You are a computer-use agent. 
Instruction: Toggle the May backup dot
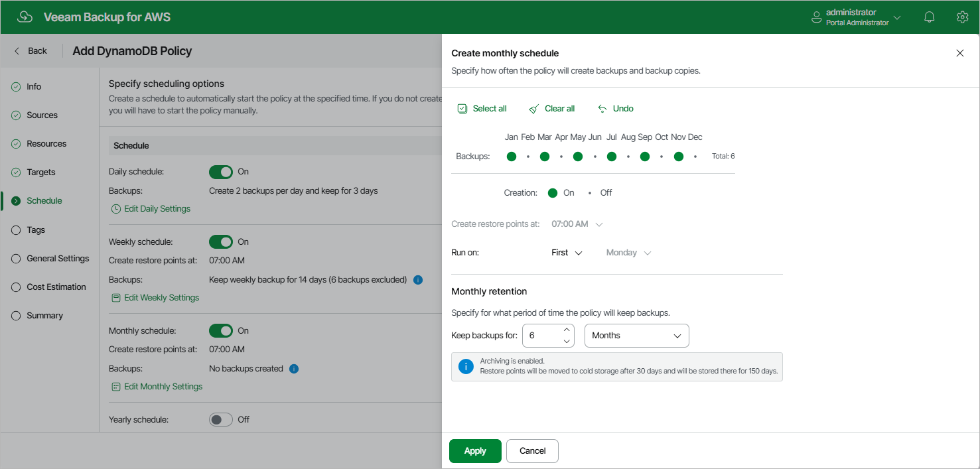click(x=578, y=157)
